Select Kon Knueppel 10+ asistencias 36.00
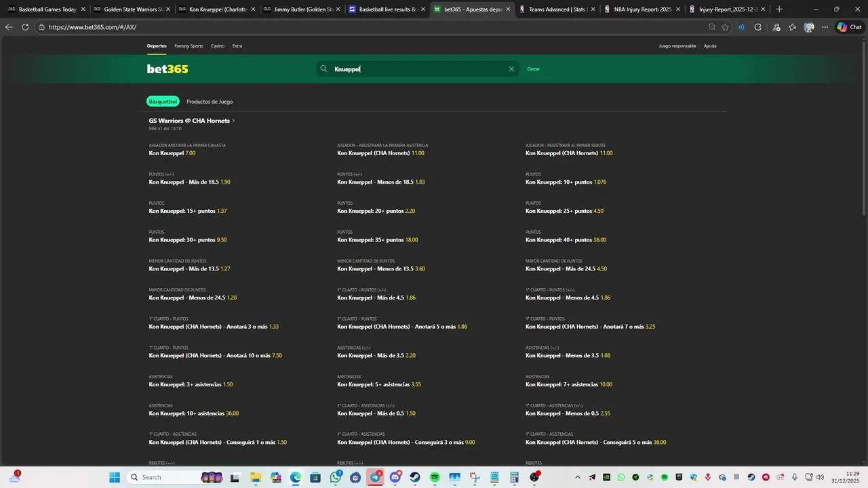This screenshot has height=488, width=868. click(194, 413)
